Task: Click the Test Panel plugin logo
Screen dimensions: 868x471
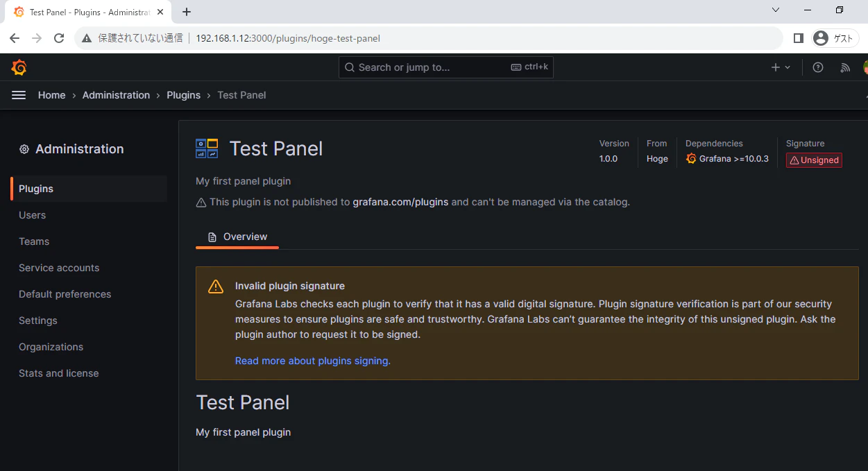Action: pyautogui.click(x=207, y=148)
